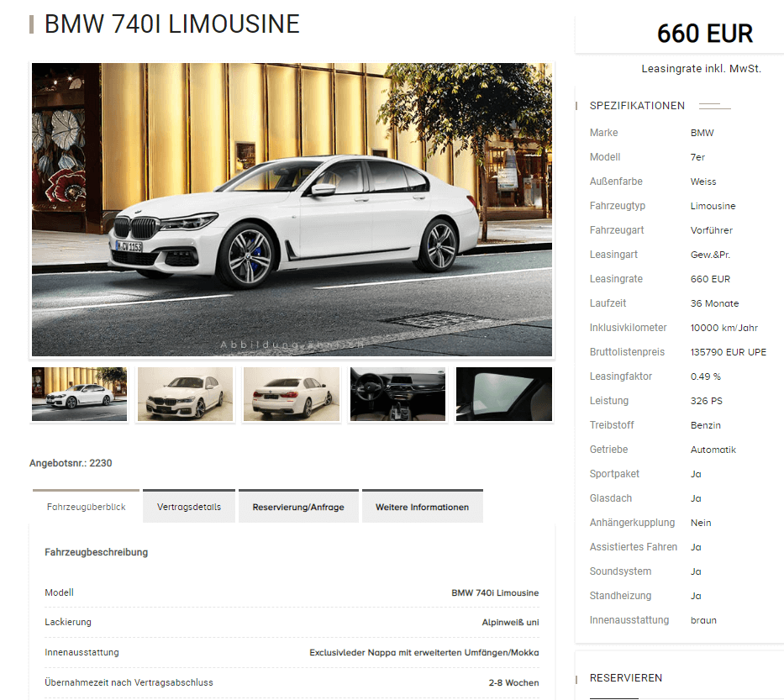Select the "10000 km/Jahr" value

click(x=724, y=328)
